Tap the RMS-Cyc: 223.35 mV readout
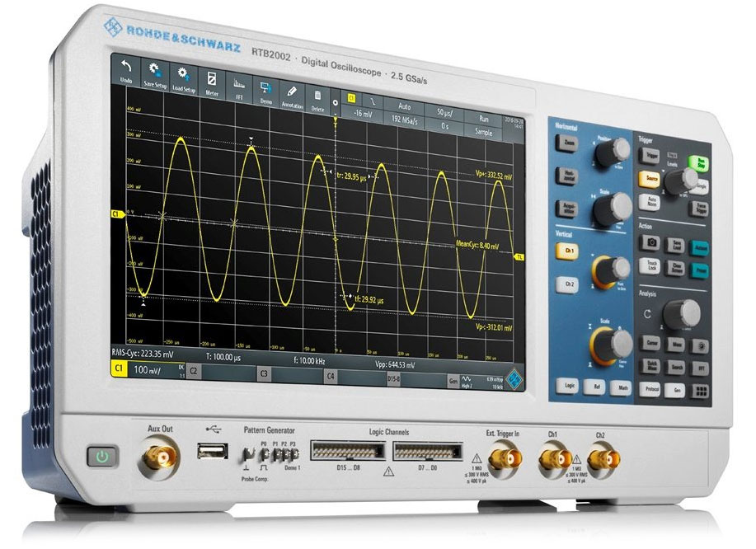 pos(143,354)
